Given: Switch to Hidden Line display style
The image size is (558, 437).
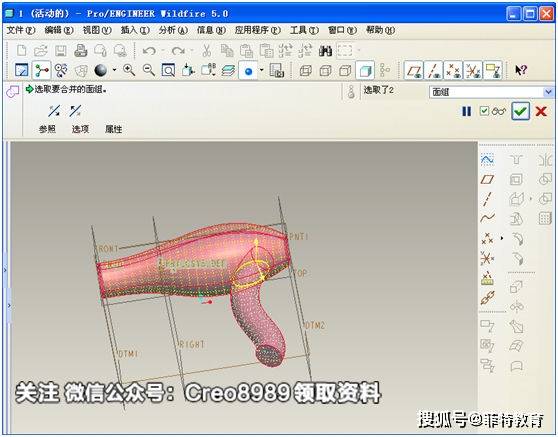Looking at the screenshot, I should pos(325,70).
